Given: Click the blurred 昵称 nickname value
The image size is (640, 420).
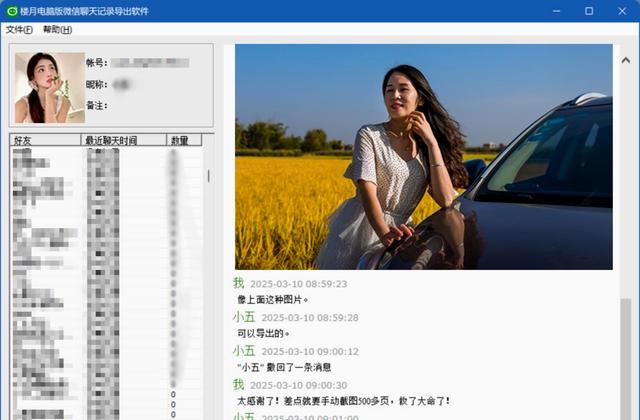Looking at the screenshot, I should pos(125,84).
